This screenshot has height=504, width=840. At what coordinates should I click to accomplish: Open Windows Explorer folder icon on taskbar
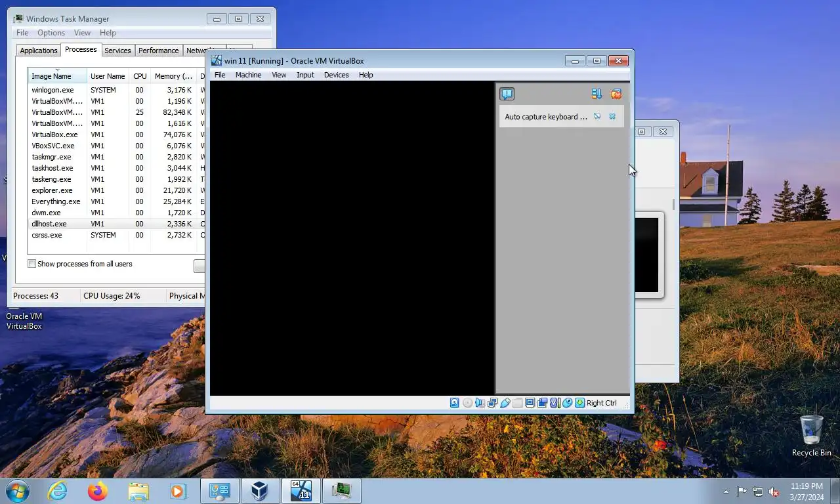[138, 491]
